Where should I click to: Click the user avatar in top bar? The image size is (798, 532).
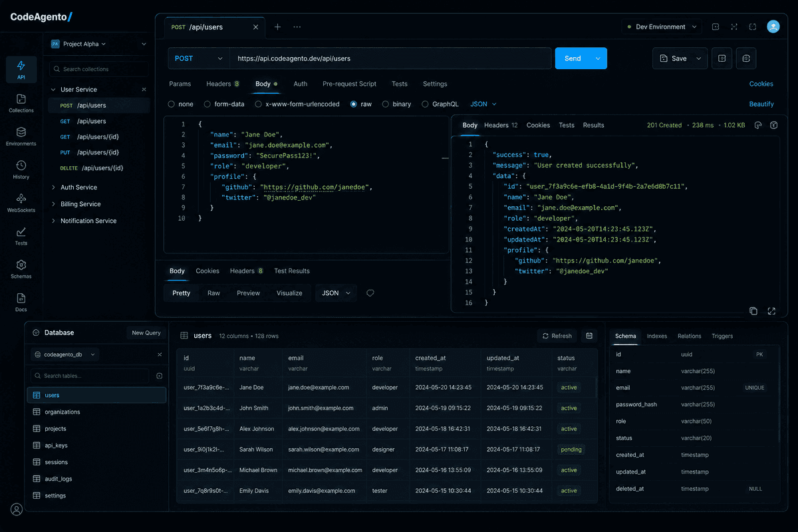tap(773, 27)
